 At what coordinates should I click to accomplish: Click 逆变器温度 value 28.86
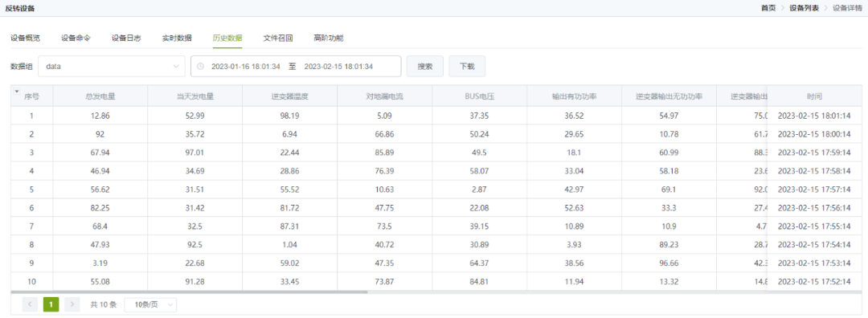289,171
